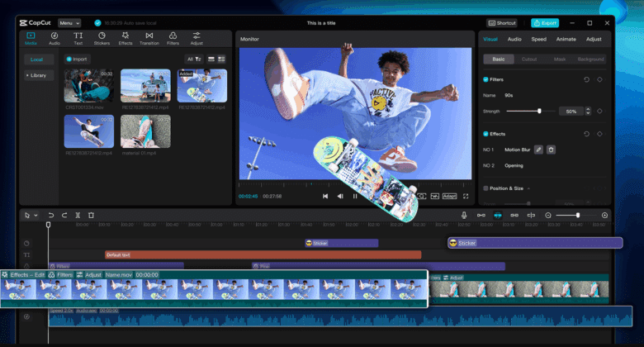Screen dimensions: 644x347
Task: Click the Import media button
Action: tap(77, 59)
